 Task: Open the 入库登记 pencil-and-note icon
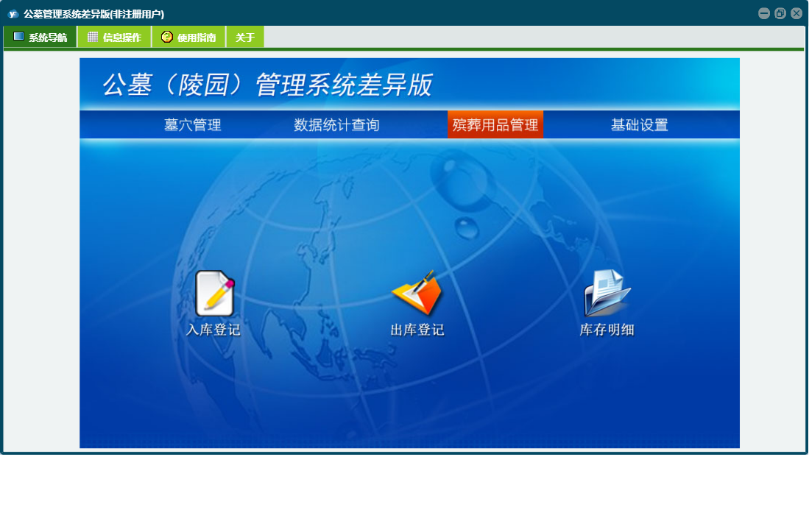click(214, 293)
